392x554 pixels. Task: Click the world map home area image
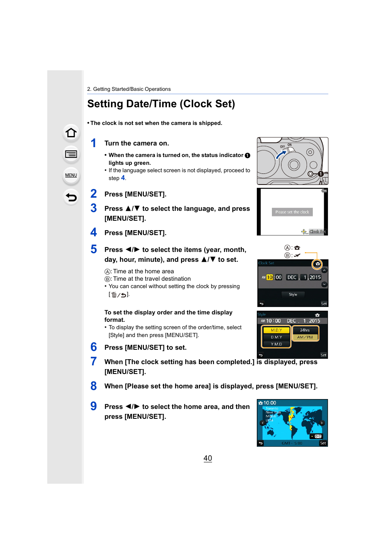click(293, 422)
